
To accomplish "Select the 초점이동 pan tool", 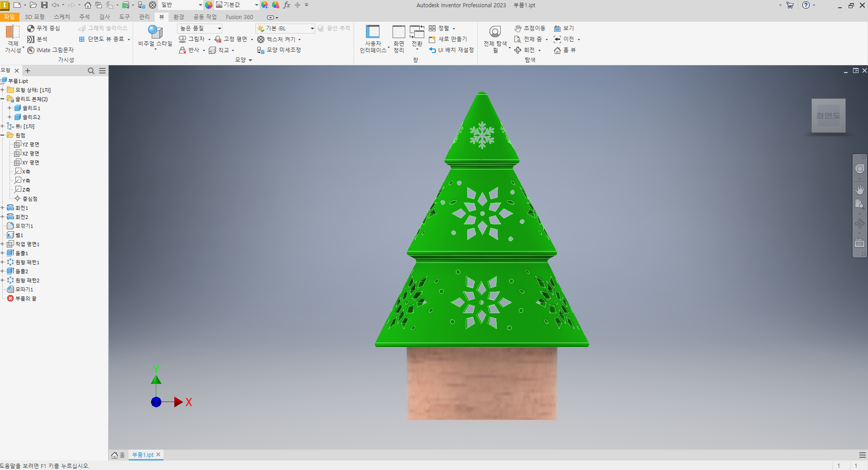I will (x=530, y=28).
